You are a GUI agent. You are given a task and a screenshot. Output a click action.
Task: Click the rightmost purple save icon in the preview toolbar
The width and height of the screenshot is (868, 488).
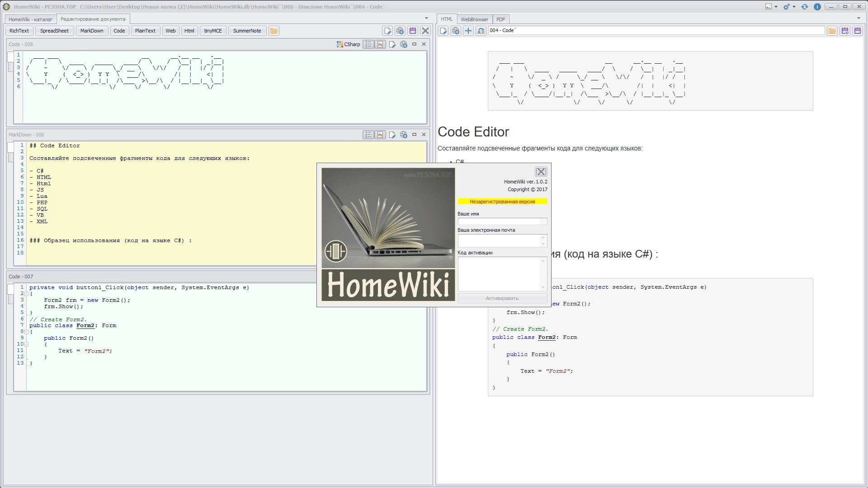click(x=858, y=31)
